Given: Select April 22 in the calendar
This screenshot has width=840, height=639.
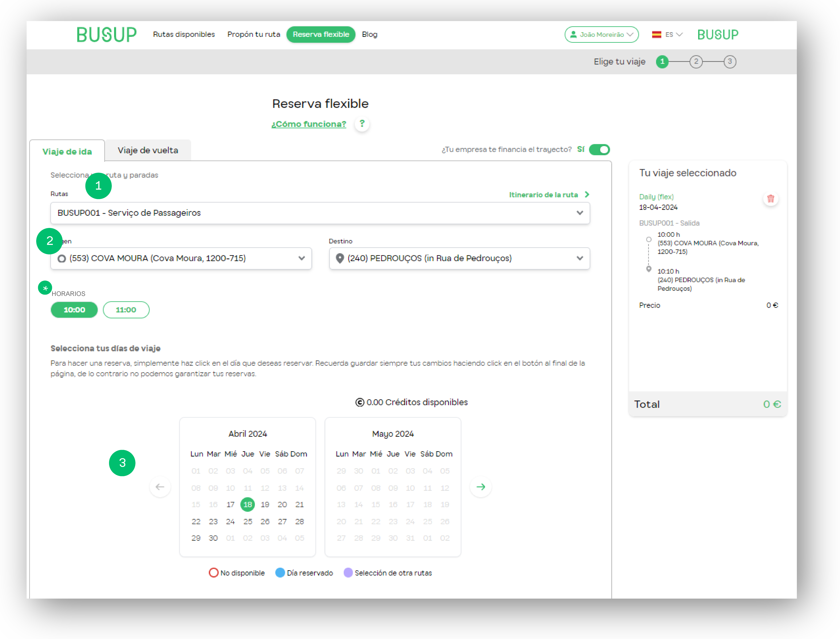Looking at the screenshot, I should [x=196, y=522].
